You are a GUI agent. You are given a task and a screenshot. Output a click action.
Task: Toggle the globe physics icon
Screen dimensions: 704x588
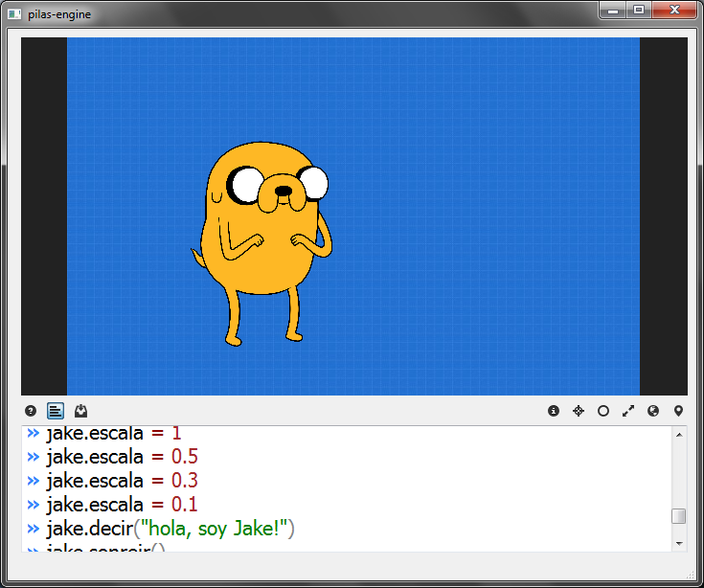653,411
